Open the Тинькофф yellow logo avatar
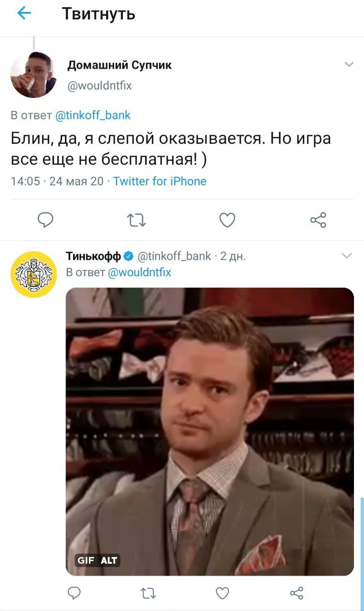Image resolution: width=364 pixels, height=611 pixels. pyautogui.click(x=33, y=274)
